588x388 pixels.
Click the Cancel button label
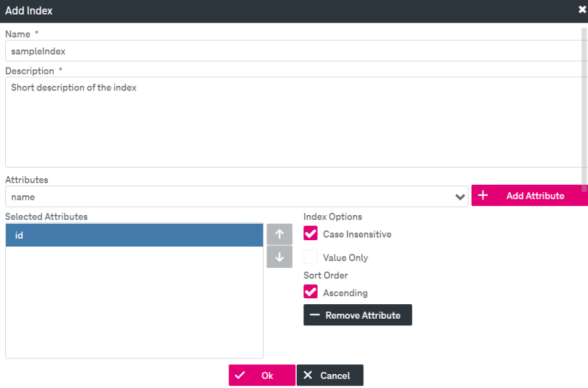point(335,375)
